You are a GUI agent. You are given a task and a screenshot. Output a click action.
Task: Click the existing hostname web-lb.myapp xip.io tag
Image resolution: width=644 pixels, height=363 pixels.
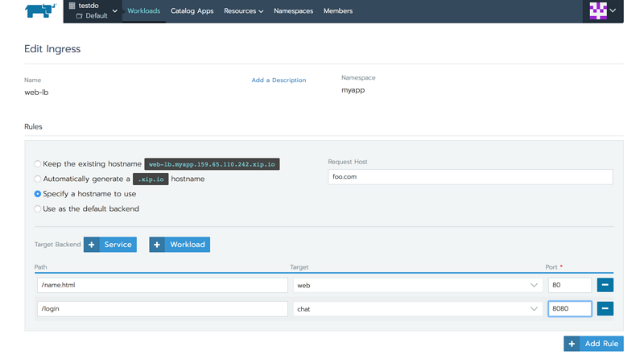click(212, 164)
